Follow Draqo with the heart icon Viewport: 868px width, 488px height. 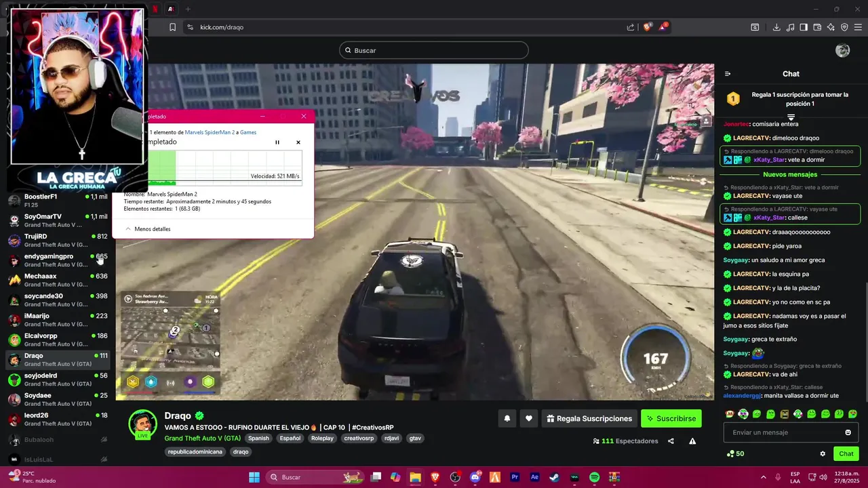(x=529, y=419)
